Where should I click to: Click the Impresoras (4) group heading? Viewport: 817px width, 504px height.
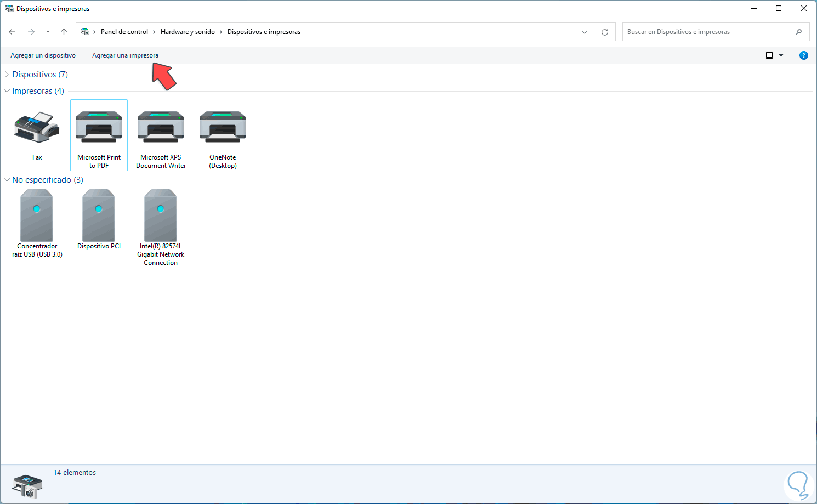point(38,91)
